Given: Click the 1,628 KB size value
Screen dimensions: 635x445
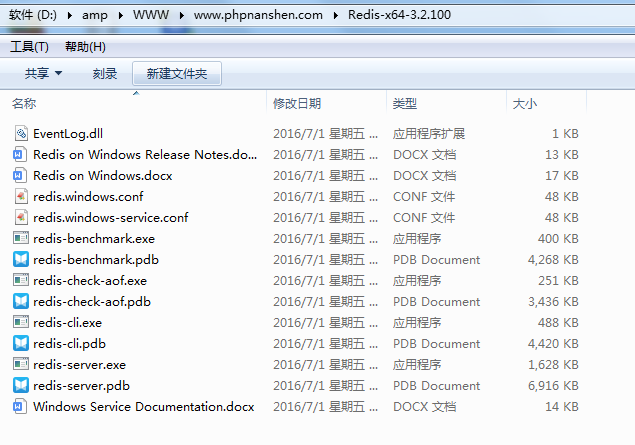Looking at the screenshot, I should coord(553,364).
